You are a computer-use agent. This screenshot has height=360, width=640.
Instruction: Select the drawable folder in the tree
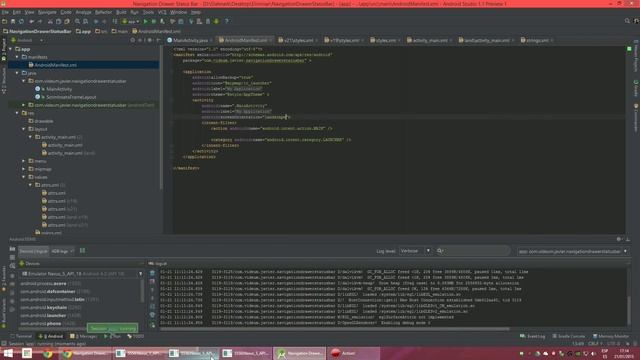(44, 121)
